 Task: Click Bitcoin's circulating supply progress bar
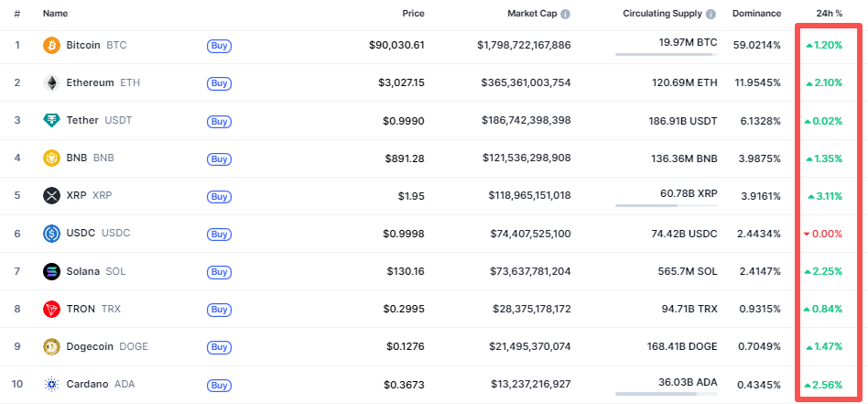(666, 55)
